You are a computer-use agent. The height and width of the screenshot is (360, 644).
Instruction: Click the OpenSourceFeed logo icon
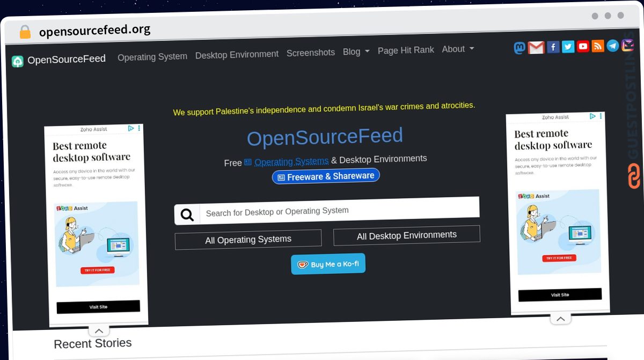coord(18,61)
